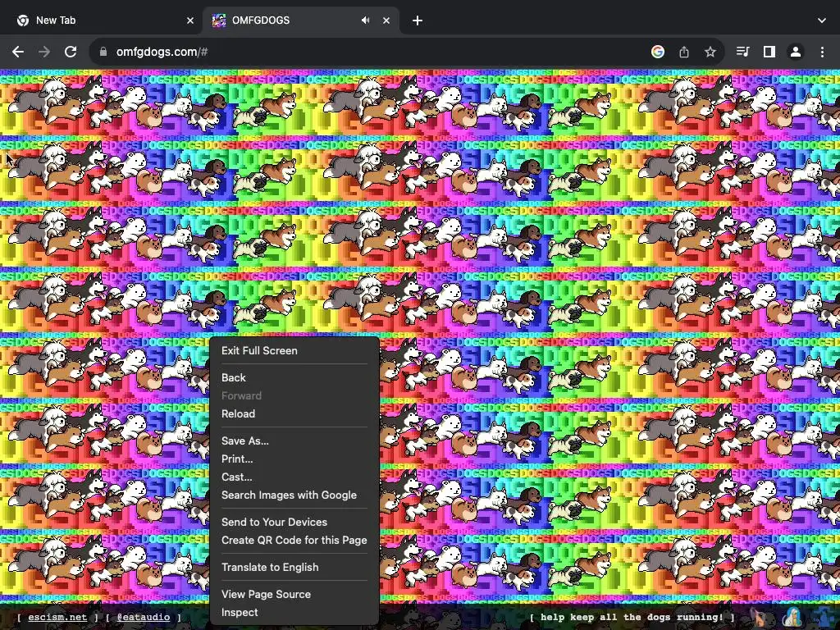The width and height of the screenshot is (840, 630).
Task: Close the OMFGDOGS tab
Action: (386, 21)
